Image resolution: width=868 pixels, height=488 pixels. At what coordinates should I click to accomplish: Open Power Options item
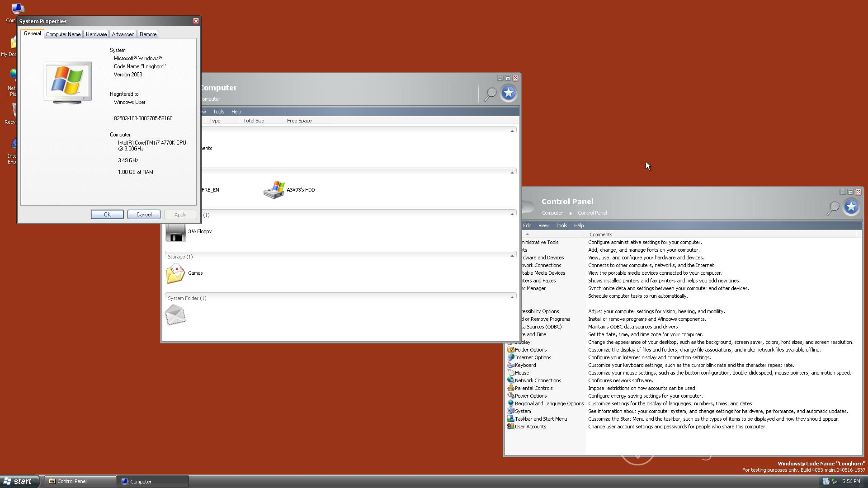pyautogui.click(x=530, y=396)
